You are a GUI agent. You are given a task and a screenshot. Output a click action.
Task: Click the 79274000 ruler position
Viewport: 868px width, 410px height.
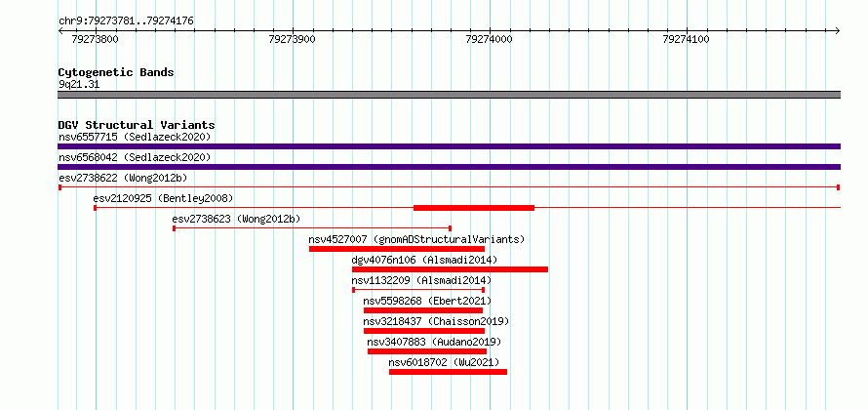[490, 39]
